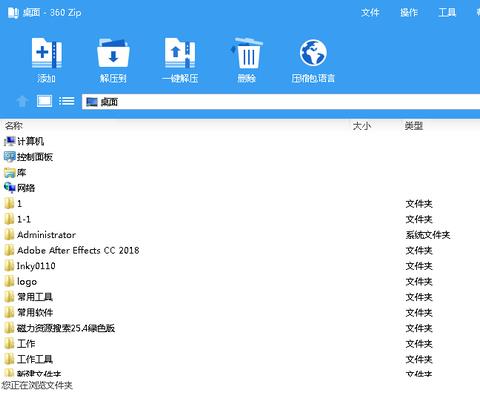Switch to large icon view

[44, 101]
